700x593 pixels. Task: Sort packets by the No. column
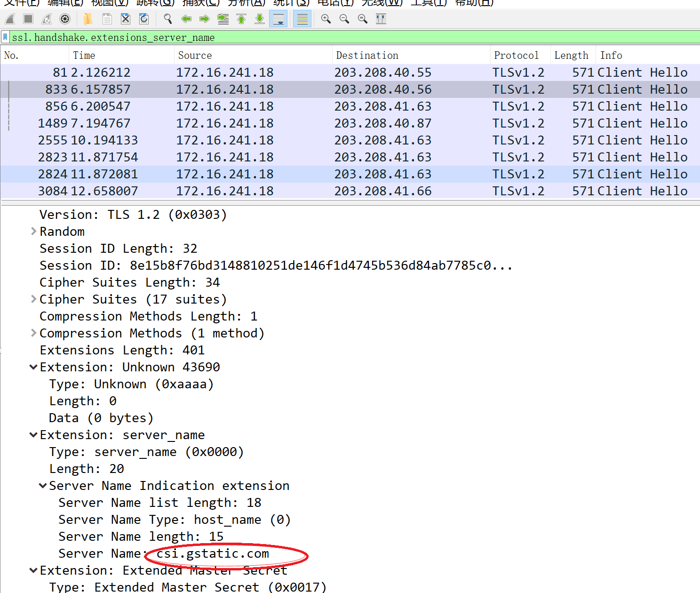[35, 55]
